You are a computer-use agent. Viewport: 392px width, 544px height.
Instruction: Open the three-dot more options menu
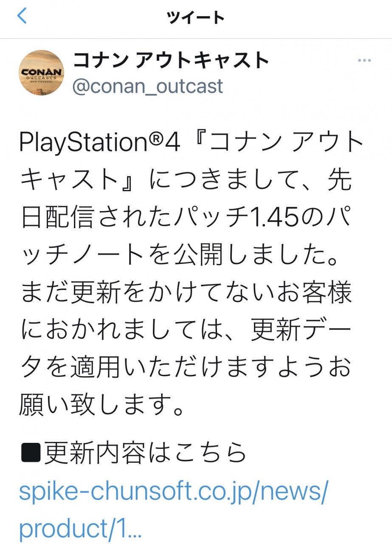pos(364,61)
